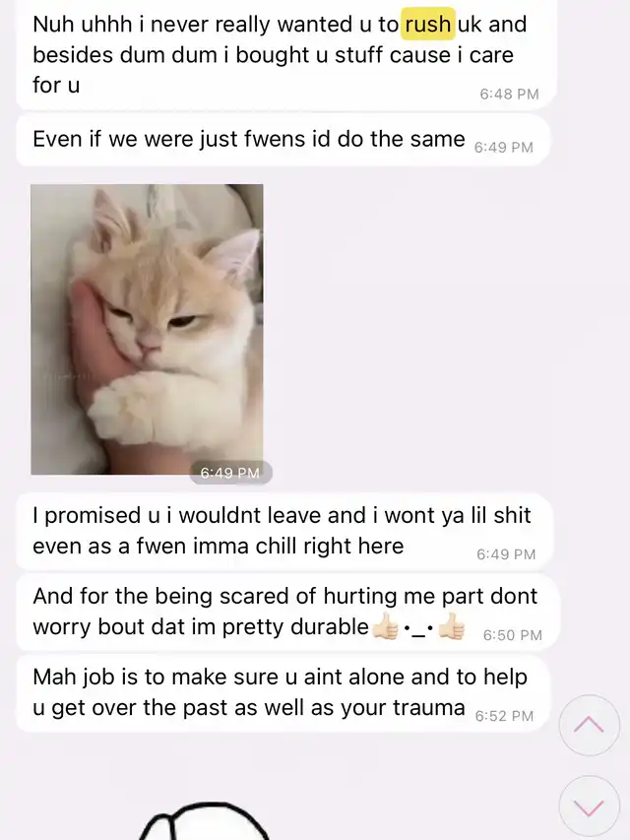Tap the down arrow search navigation button
Viewport: 630px width, 840px height.
pyautogui.click(x=590, y=807)
